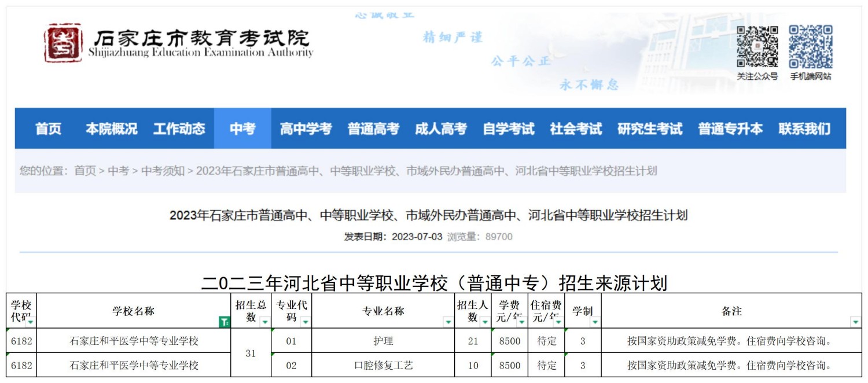Open the 学校代码 column filter dropdown
This screenshot has height=383, width=868.
pos(30,322)
